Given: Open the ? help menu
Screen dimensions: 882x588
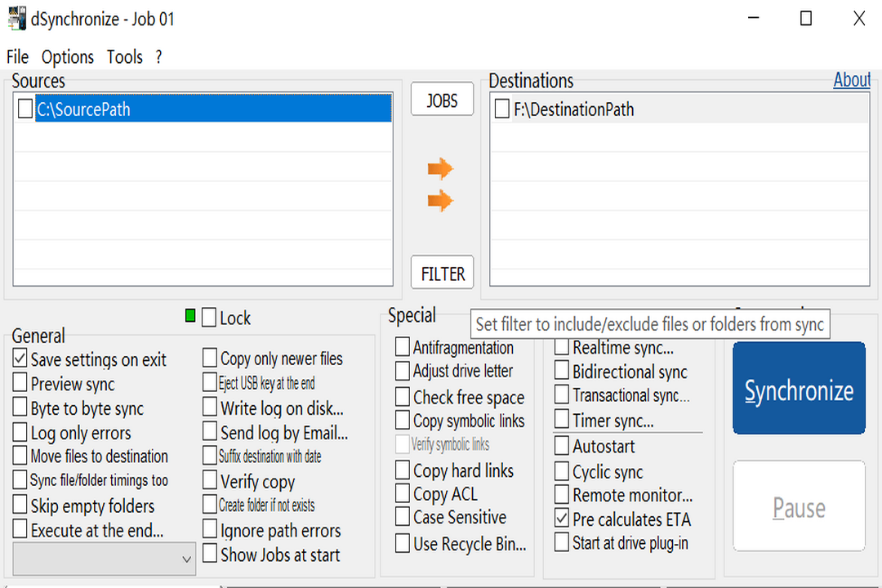Looking at the screenshot, I should pyautogui.click(x=158, y=57).
